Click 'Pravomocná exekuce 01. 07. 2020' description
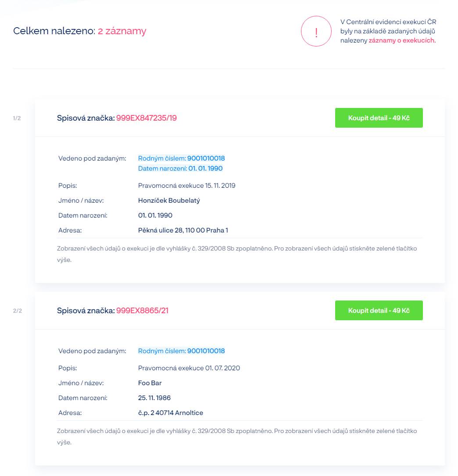The image size is (458, 476). click(189, 368)
